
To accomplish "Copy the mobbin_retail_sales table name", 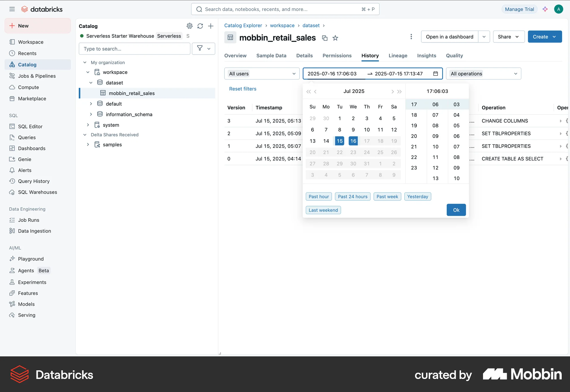I will tap(324, 38).
